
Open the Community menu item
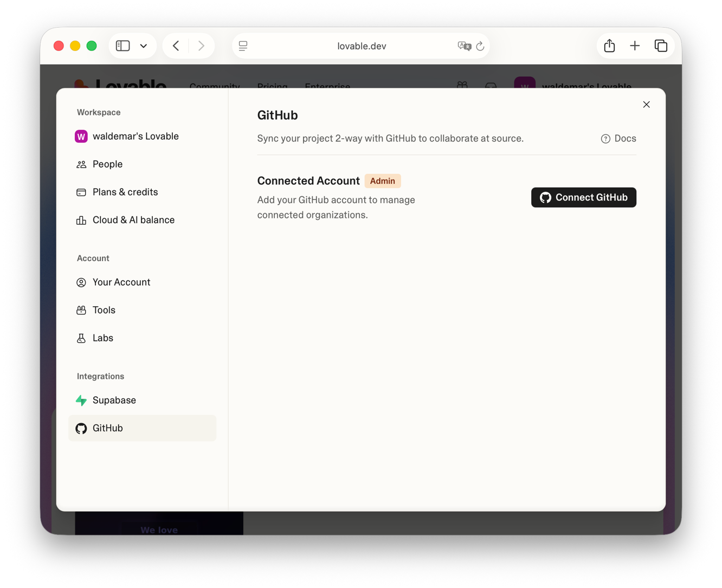(x=215, y=86)
